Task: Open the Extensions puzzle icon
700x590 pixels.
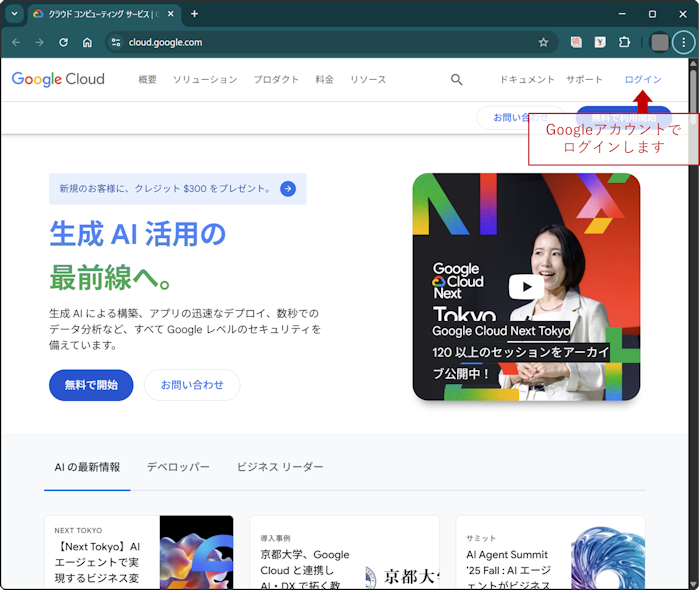Action: pos(624,43)
